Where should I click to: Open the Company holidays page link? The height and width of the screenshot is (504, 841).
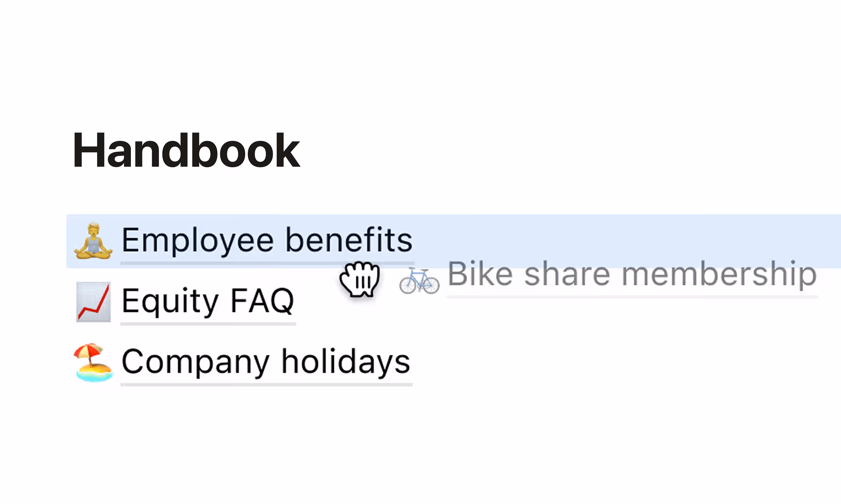266,362
